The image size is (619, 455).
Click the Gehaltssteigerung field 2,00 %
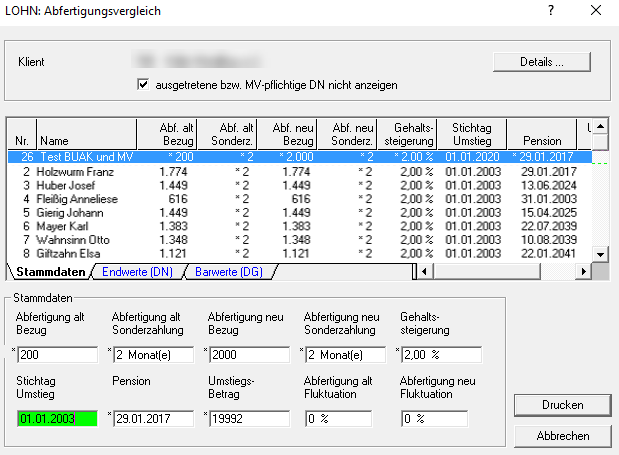pyautogui.click(x=441, y=355)
